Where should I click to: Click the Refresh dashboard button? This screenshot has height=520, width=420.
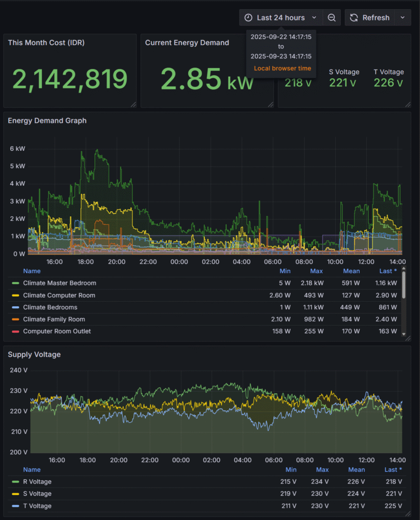pyautogui.click(x=370, y=18)
